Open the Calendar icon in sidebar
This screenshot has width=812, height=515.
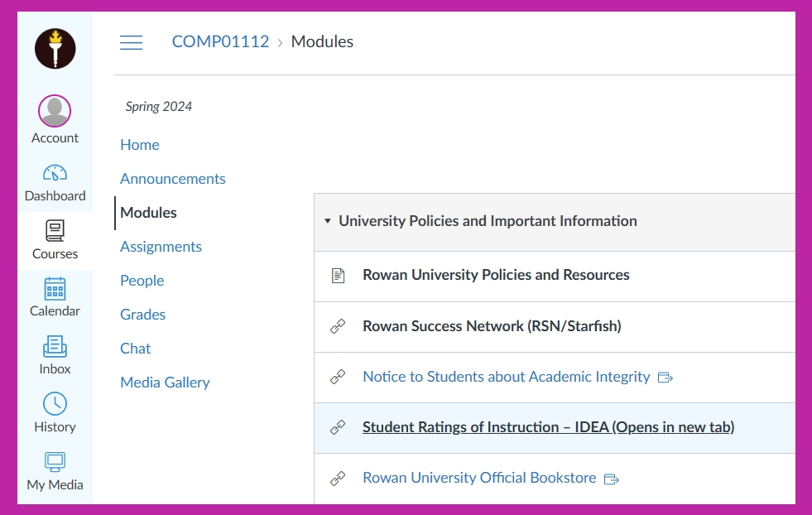(x=55, y=289)
